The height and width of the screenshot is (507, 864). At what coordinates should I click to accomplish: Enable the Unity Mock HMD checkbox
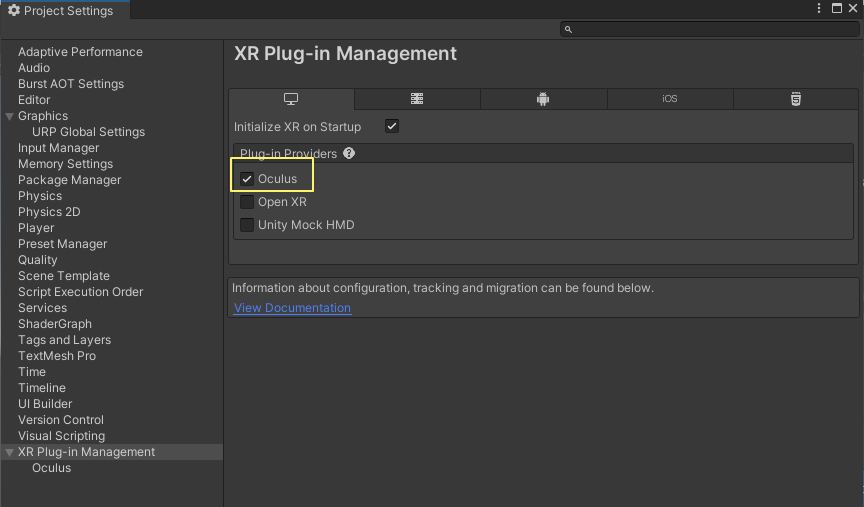(247, 225)
